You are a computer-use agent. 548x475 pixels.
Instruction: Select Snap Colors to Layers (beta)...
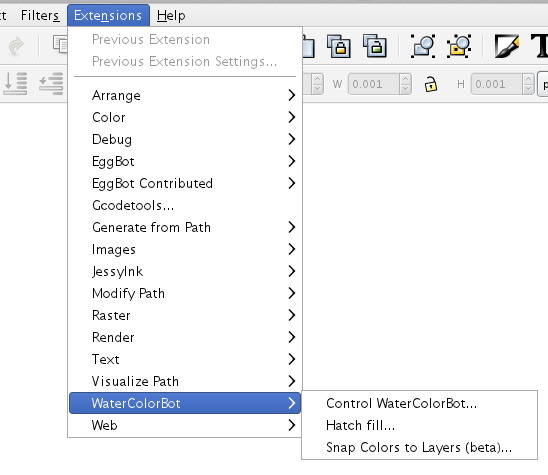[x=419, y=447]
